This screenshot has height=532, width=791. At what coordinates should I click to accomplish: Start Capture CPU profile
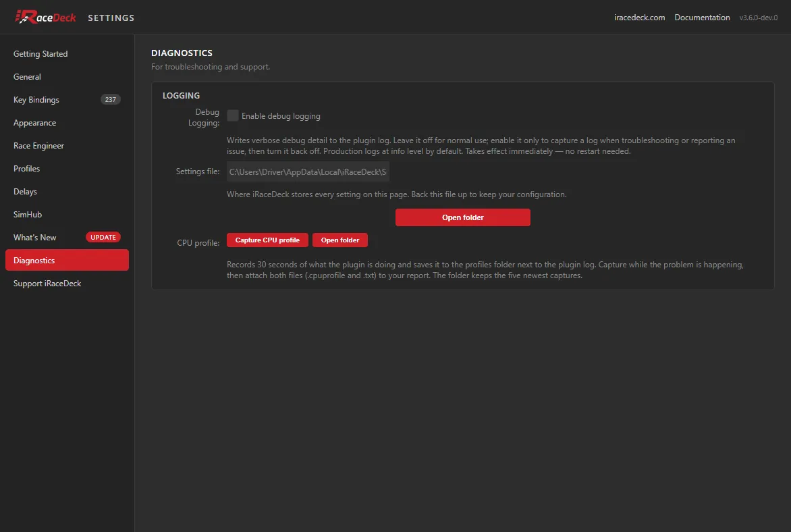(267, 240)
